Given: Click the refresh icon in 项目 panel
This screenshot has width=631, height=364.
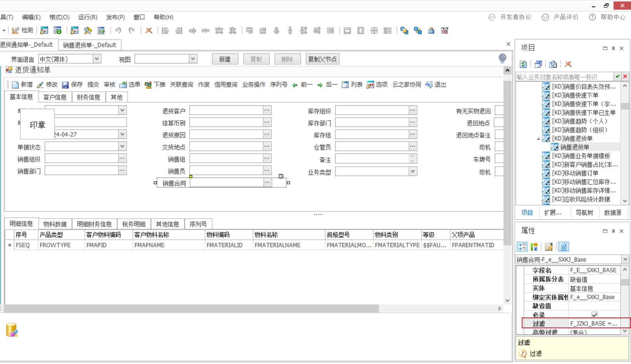Looking at the screenshot, I should point(523,64).
